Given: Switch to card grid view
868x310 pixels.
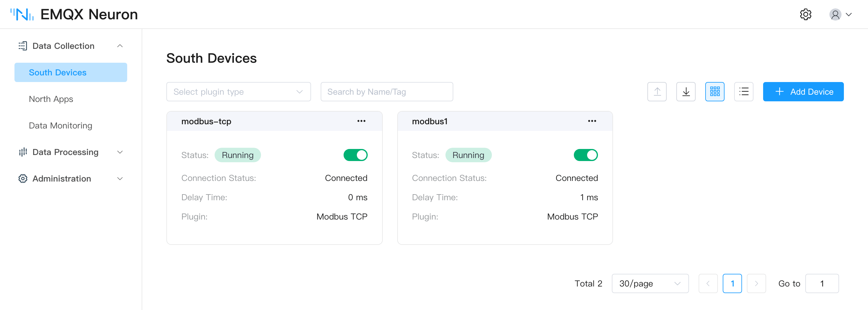Looking at the screenshot, I should [x=715, y=92].
